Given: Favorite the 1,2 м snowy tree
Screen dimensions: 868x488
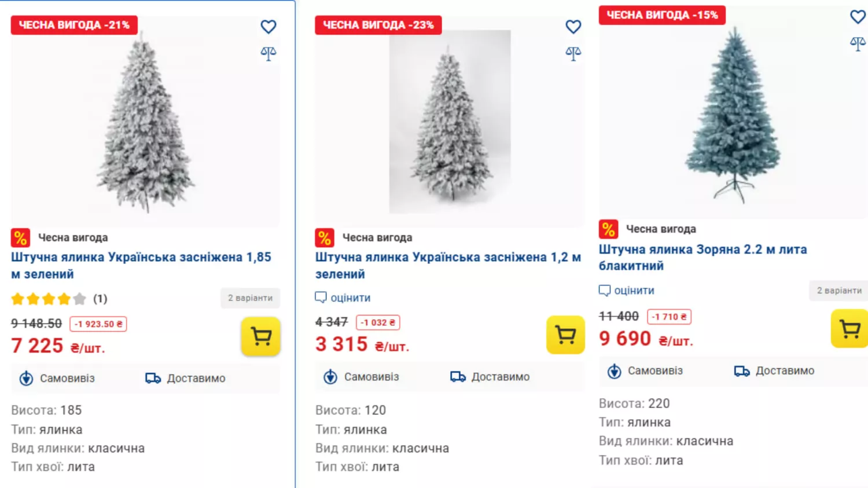Looking at the screenshot, I should 573,27.
